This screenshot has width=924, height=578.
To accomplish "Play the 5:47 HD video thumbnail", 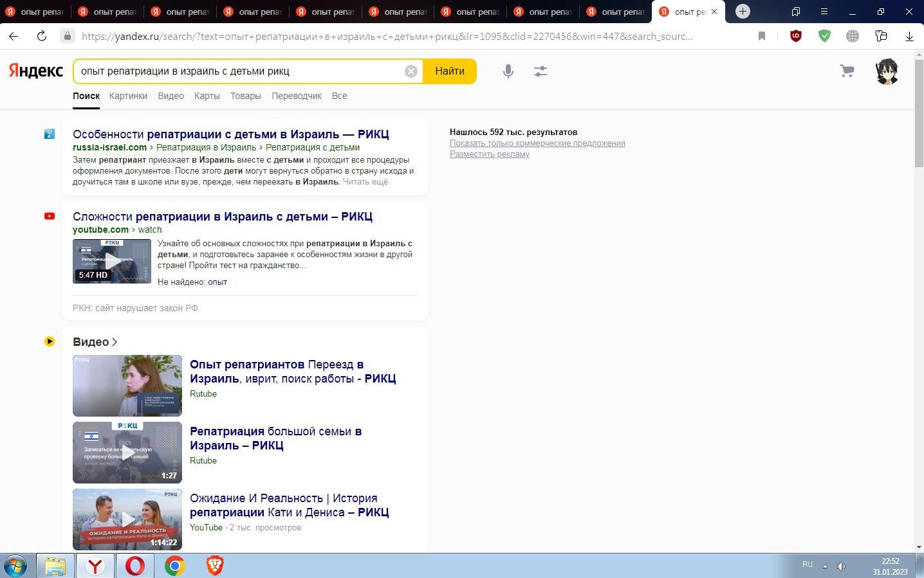I will pos(112,262).
